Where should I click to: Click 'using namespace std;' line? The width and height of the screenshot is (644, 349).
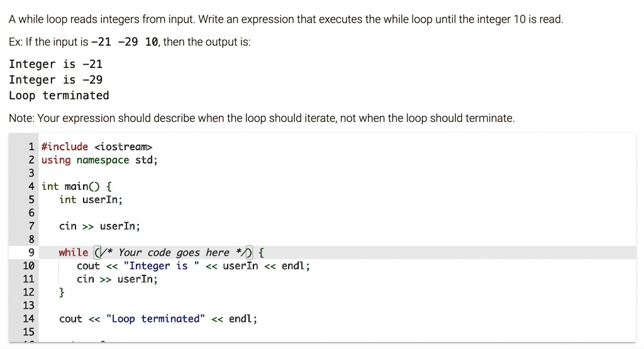99,160
